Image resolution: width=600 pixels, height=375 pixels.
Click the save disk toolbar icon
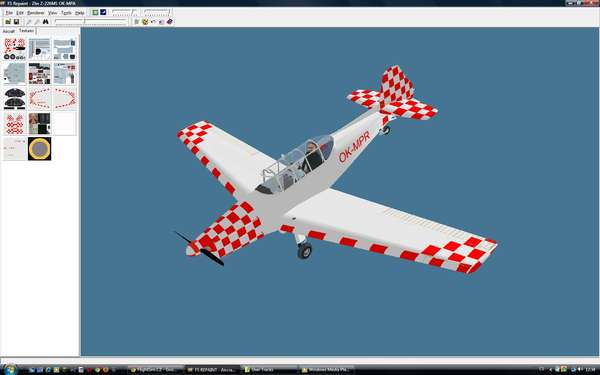click(16, 22)
